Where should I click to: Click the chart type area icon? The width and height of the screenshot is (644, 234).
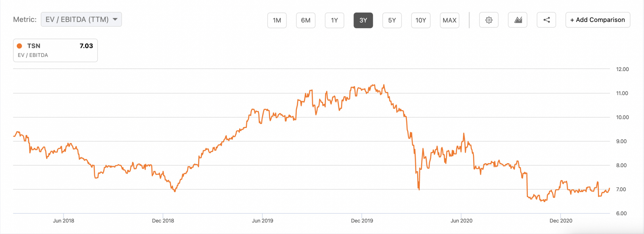pos(517,20)
